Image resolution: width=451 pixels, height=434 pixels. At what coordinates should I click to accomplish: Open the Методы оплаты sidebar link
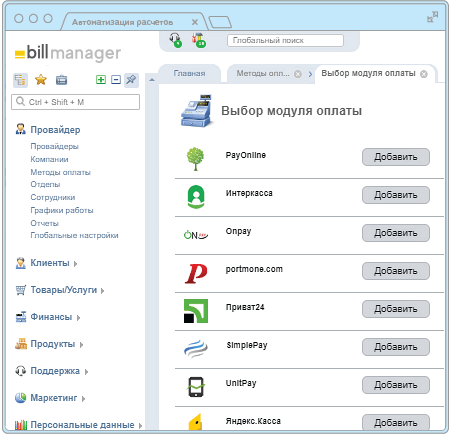click(x=60, y=172)
